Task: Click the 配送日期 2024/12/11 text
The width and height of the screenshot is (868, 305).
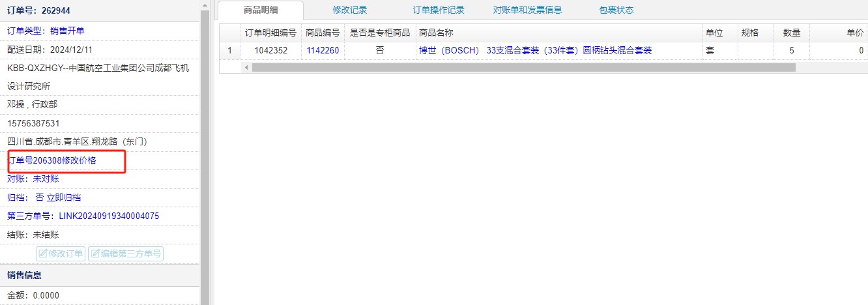Action: (x=50, y=49)
